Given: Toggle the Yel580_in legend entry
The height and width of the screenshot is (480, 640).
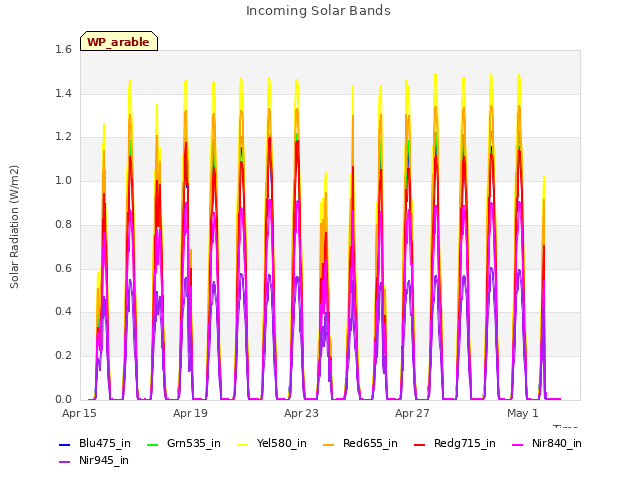Looking at the screenshot, I should pos(272,444).
